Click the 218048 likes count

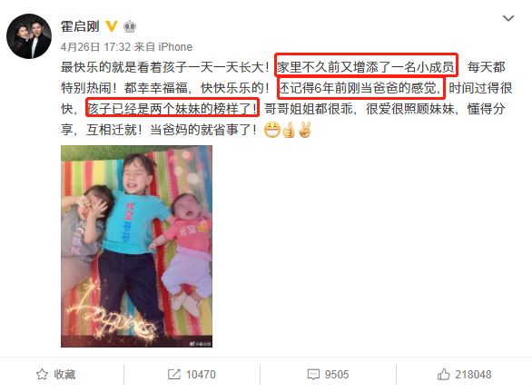point(473,375)
